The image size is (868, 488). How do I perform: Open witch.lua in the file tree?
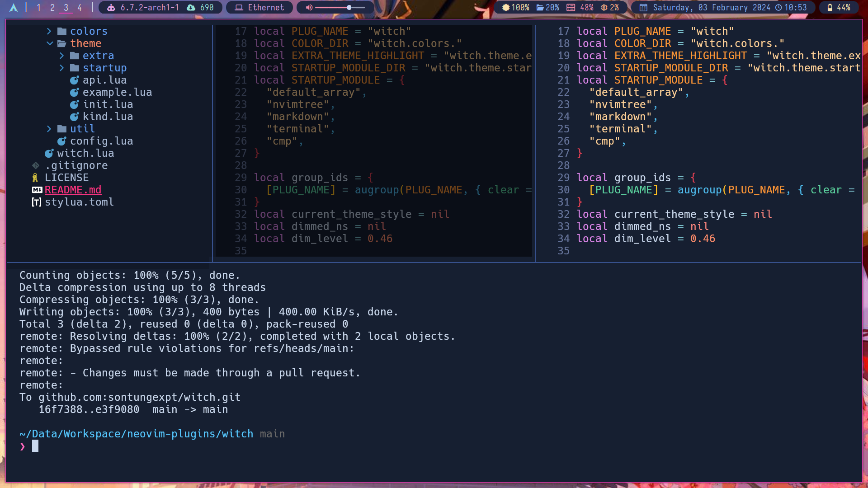(x=85, y=153)
